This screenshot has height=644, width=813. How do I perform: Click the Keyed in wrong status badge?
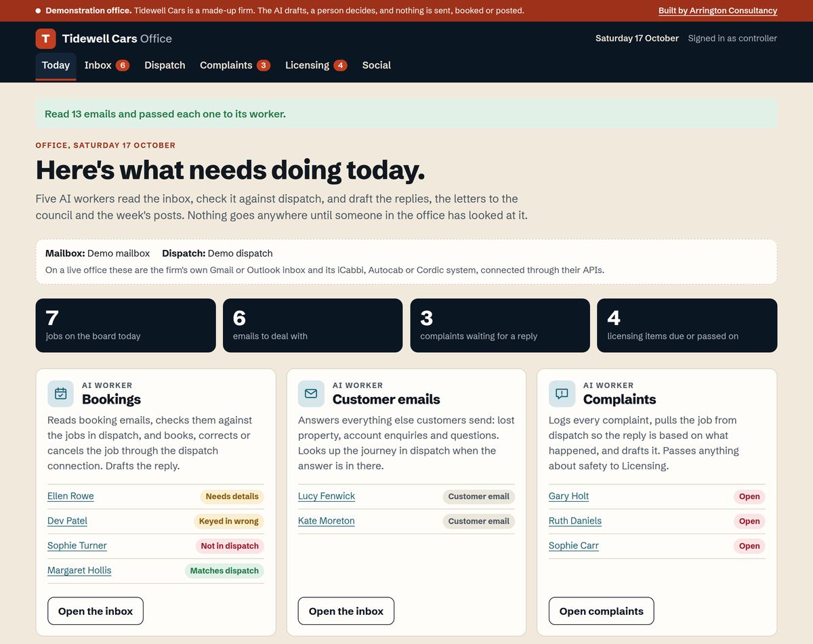click(229, 521)
